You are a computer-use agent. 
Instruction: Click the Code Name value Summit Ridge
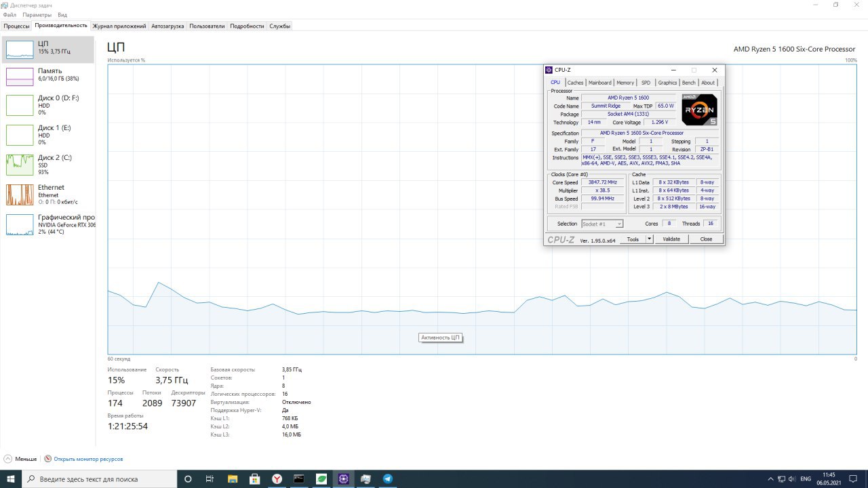point(606,106)
